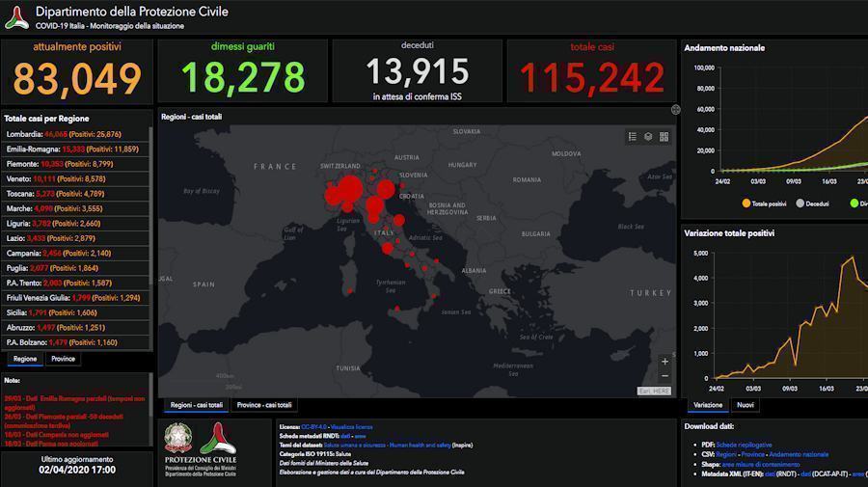
Task: Open the map legend list icon
Action: tap(633, 137)
